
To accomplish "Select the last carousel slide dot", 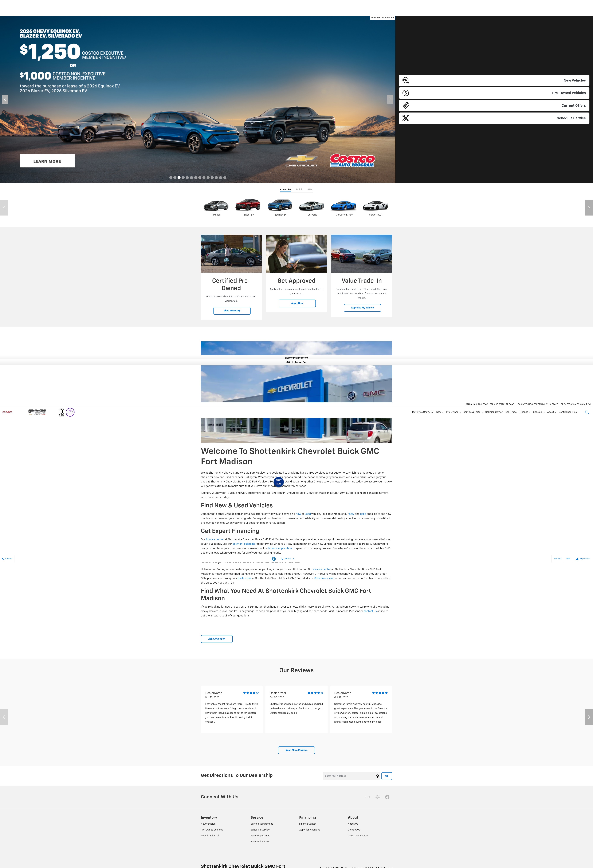I will pyautogui.click(x=225, y=178).
